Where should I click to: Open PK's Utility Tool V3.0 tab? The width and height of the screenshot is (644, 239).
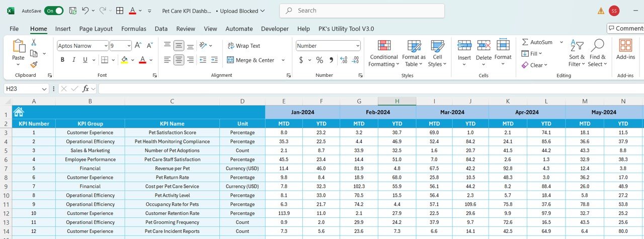(x=346, y=29)
